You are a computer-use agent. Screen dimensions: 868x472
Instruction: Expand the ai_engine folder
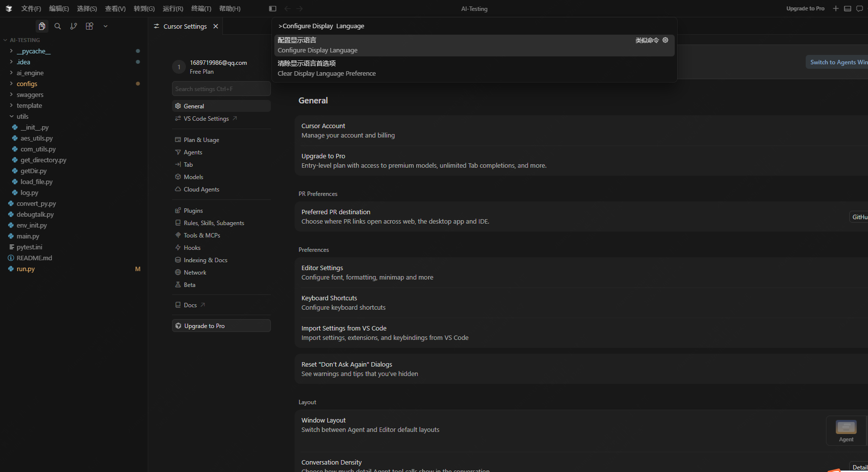tap(74, 73)
